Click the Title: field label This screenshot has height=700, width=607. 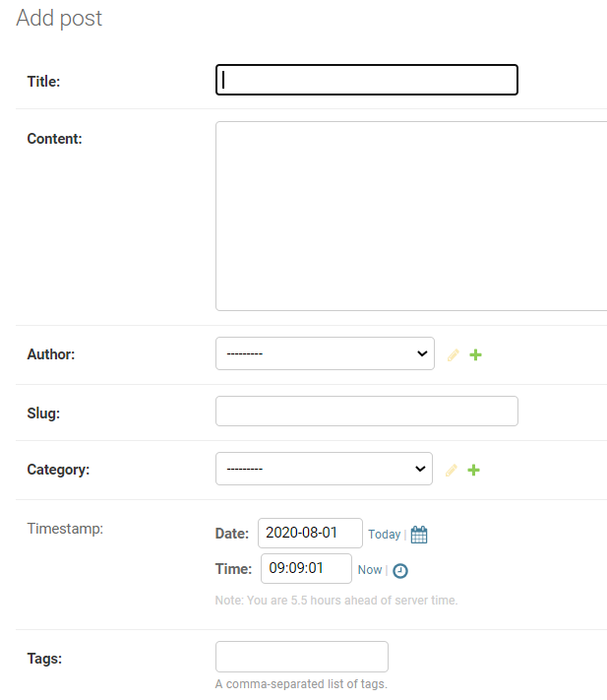43,82
